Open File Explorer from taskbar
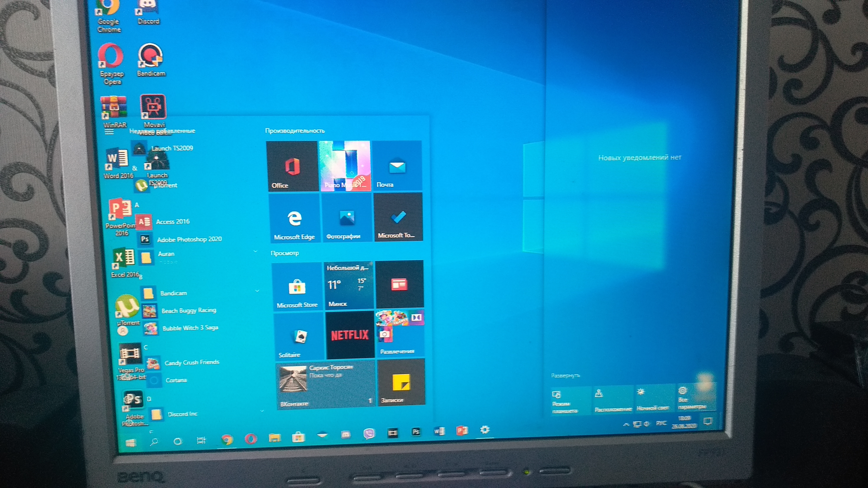This screenshot has height=488, width=868. (x=275, y=438)
